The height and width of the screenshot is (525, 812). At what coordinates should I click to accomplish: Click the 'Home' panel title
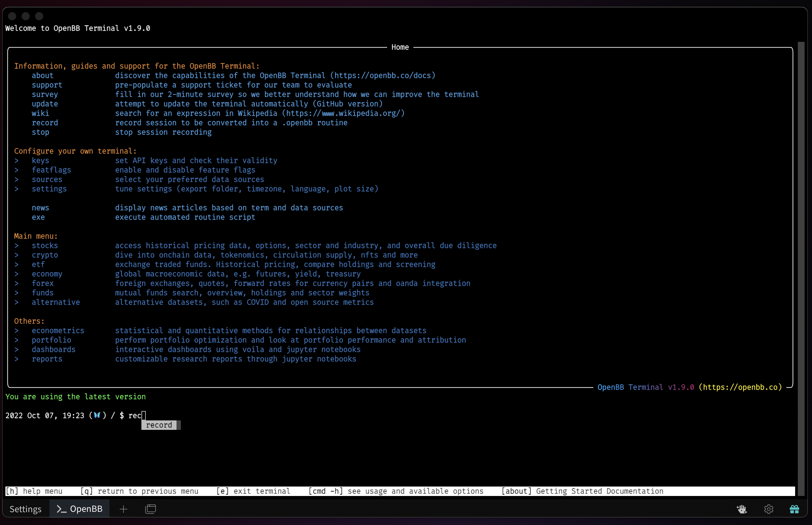[400, 47]
